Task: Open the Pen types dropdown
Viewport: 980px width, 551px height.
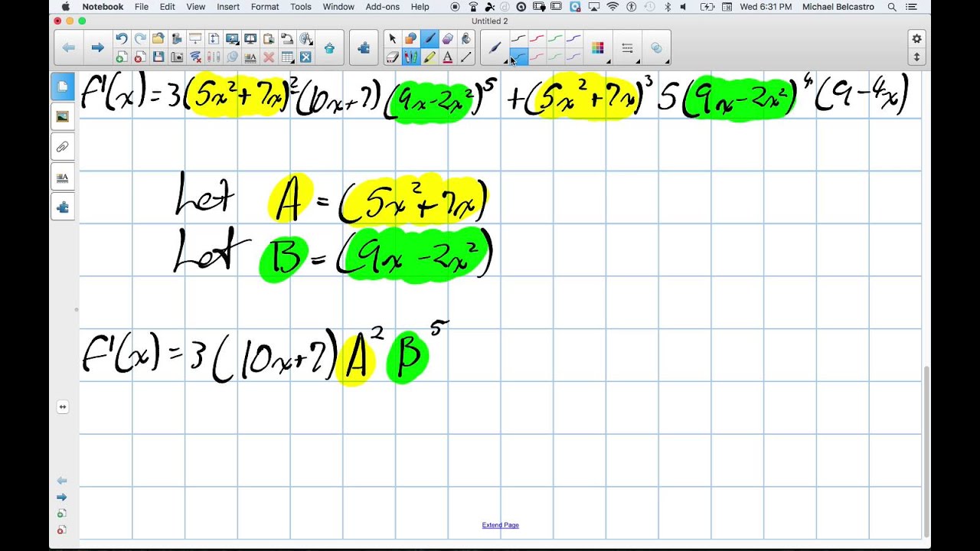Action: click(x=495, y=47)
